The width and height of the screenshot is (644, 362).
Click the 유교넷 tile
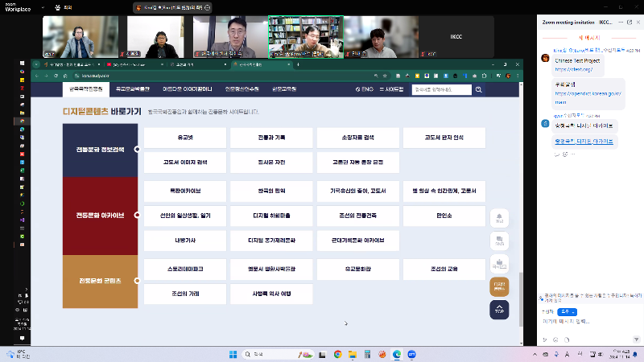click(185, 138)
